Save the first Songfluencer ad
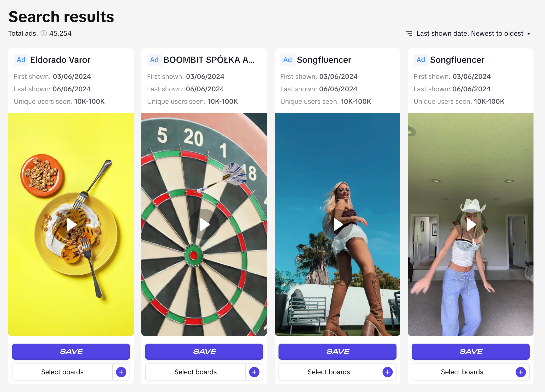 [x=337, y=352]
